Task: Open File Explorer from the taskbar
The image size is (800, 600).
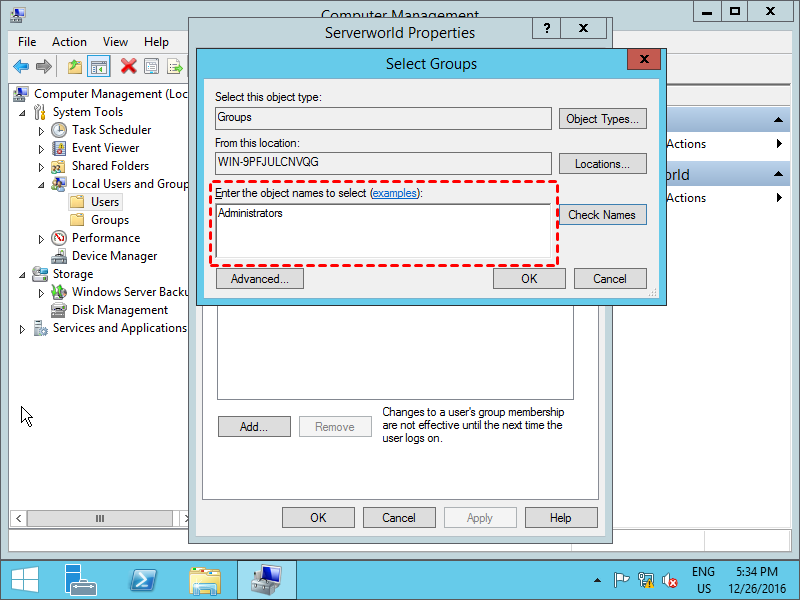Action: click(205, 580)
